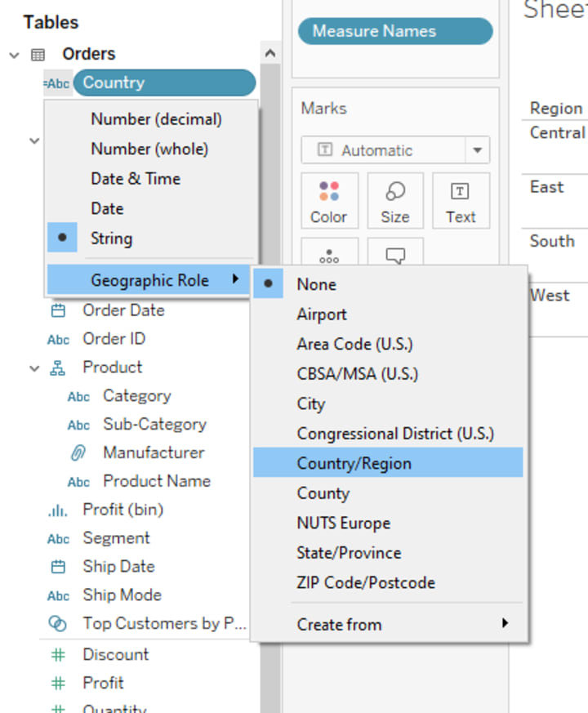This screenshot has height=713, width=588.
Task: Click the Color marks card icon
Action: (x=328, y=193)
